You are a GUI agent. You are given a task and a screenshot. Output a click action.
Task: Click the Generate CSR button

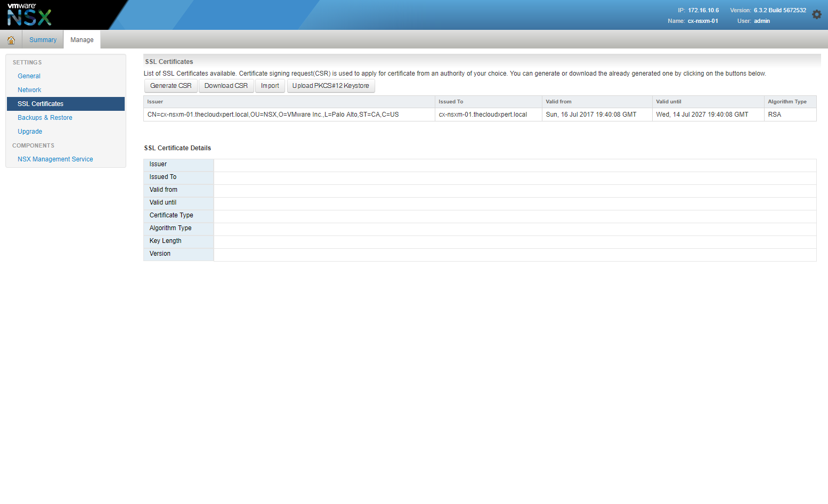171,86
